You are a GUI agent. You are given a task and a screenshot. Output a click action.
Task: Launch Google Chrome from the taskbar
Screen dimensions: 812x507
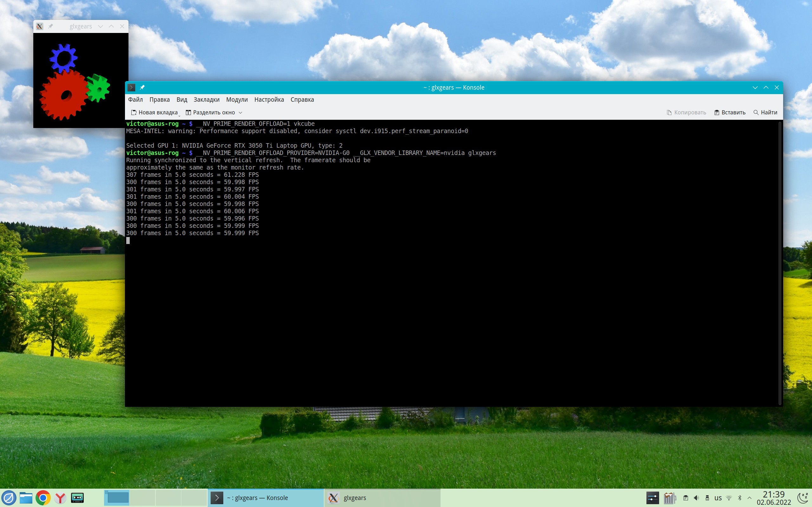click(43, 497)
